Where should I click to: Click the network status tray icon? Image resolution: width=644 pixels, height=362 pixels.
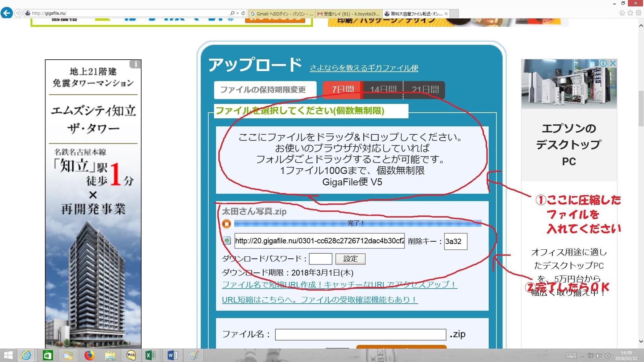[x=591, y=356]
